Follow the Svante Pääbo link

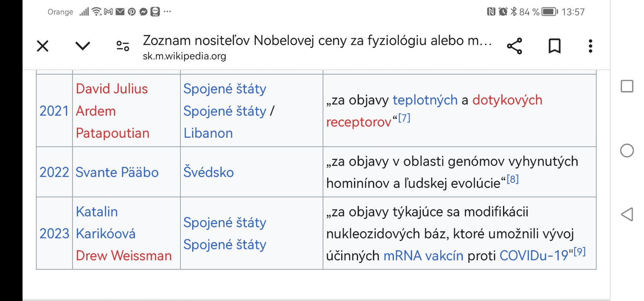tap(117, 172)
